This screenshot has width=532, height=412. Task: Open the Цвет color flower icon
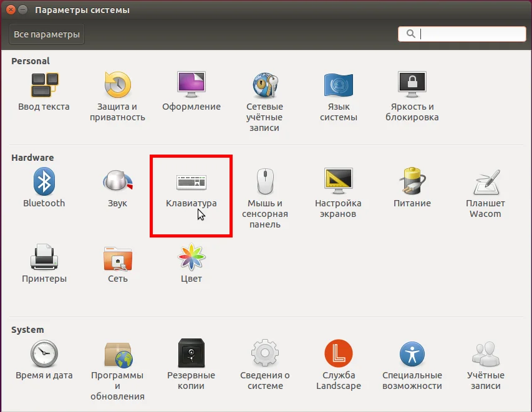pyautogui.click(x=191, y=257)
